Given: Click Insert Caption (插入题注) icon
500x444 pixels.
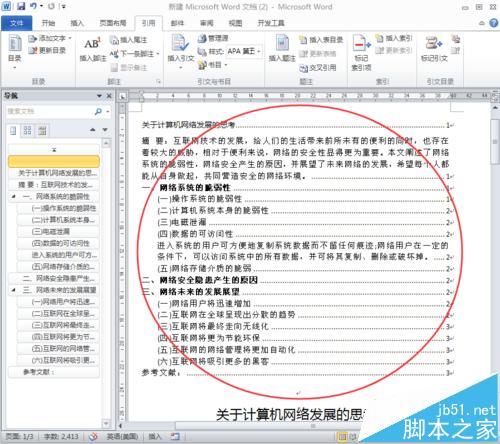Looking at the screenshot, I should tap(282, 49).
